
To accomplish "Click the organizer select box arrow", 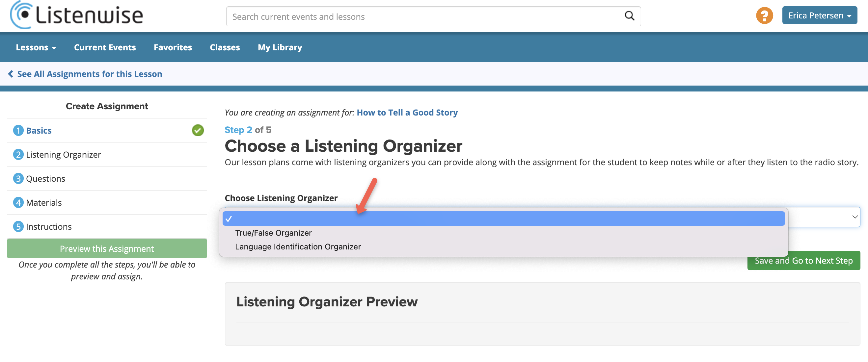I will pos(854,217).
